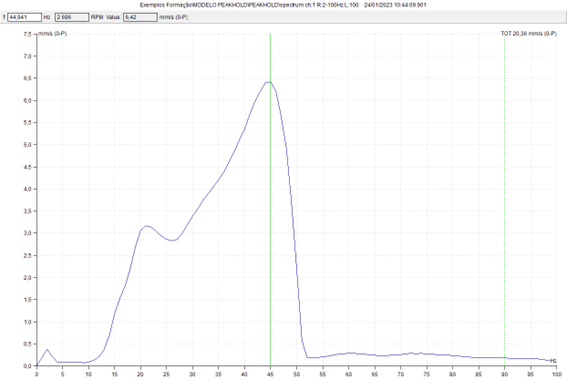
Task: Click the Value field showing 6,42
Action: [140, 17]
